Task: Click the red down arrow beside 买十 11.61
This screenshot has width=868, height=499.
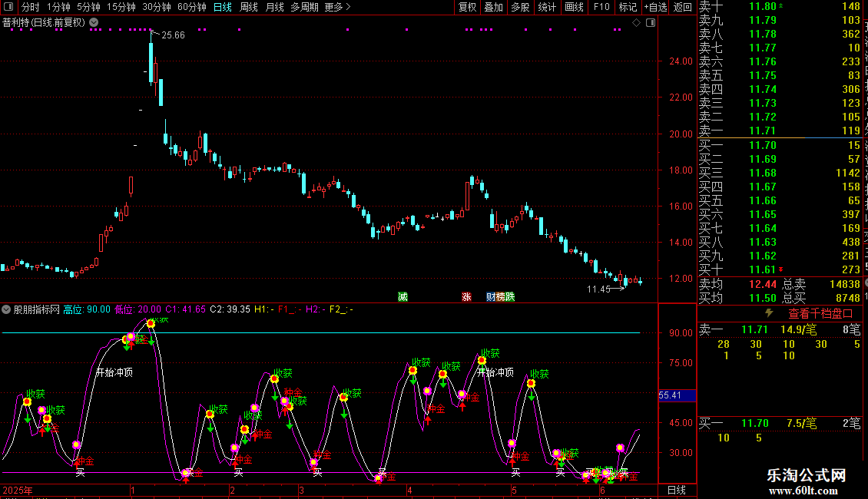Action: 781,269
